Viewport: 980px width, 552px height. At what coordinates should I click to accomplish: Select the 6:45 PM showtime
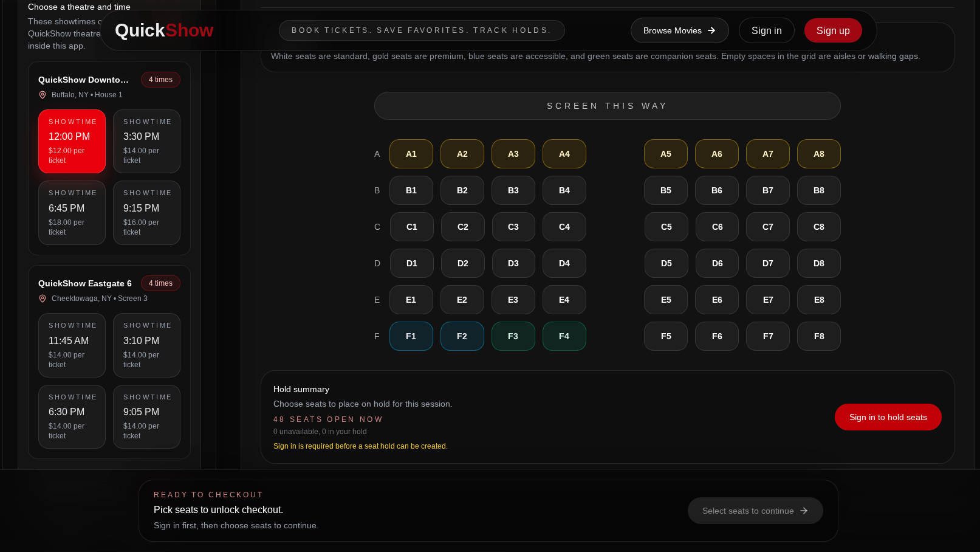coord(72,213)
